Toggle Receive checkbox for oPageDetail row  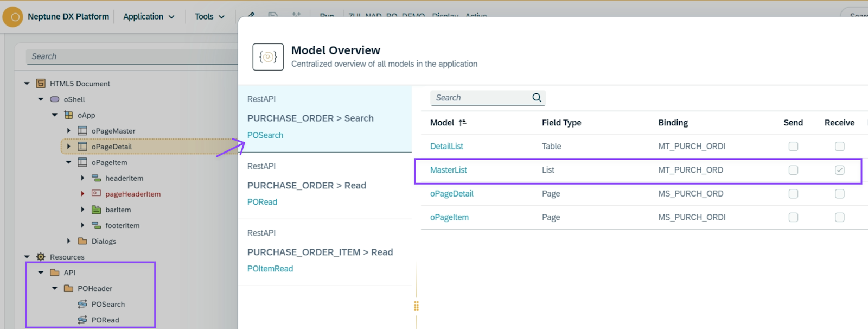pos(840,194)
